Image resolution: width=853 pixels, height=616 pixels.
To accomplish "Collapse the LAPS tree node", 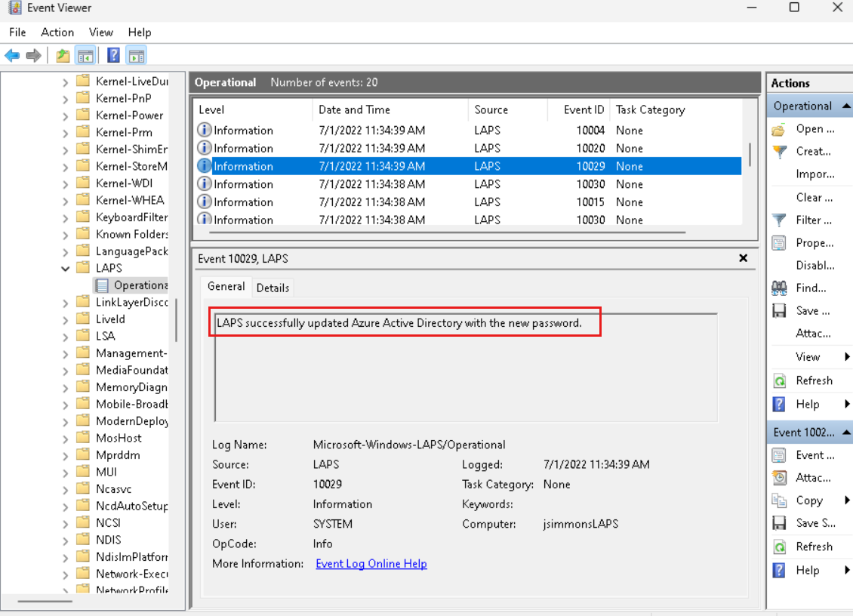I will click(66, 267).
